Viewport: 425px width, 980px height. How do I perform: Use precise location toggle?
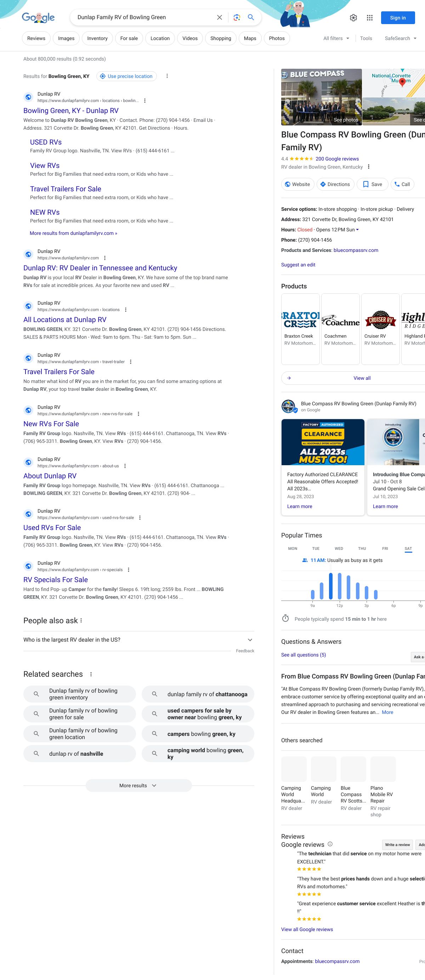point(126,77)
